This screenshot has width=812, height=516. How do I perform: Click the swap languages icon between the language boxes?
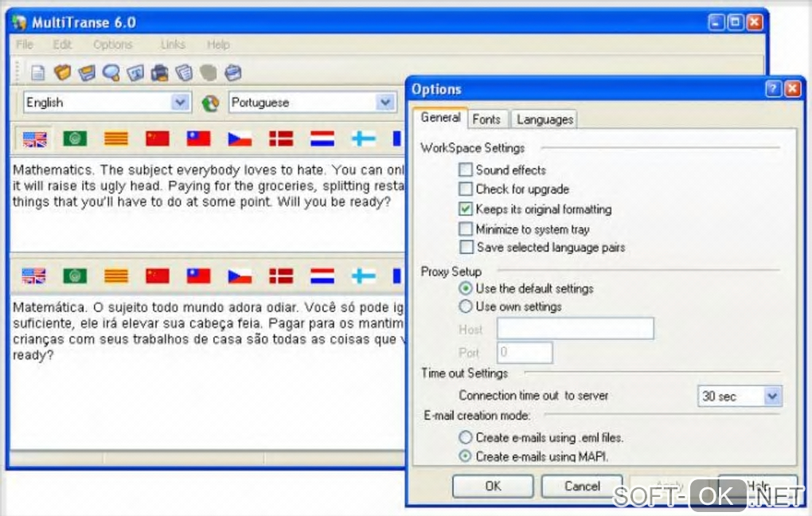[210, 103]
